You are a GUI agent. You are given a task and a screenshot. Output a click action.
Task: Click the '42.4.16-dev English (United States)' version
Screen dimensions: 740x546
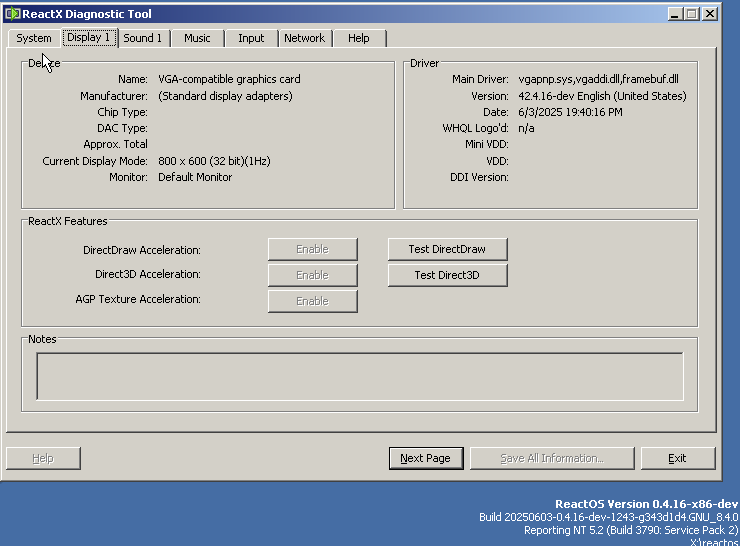[602, 96]
